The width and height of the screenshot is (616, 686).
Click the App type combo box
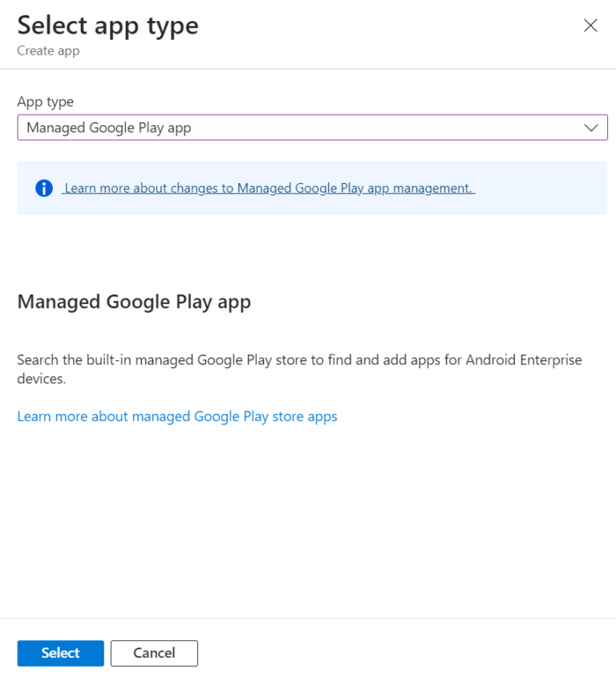[x=313, y=127]
